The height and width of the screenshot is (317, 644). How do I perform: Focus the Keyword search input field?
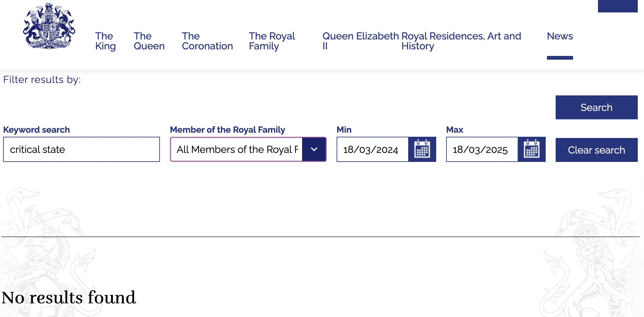point(82,149)
